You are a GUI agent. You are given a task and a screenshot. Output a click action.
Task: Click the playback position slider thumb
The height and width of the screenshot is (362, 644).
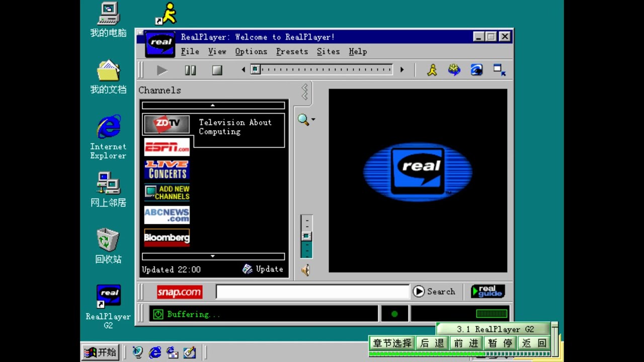tap(256, 69)
